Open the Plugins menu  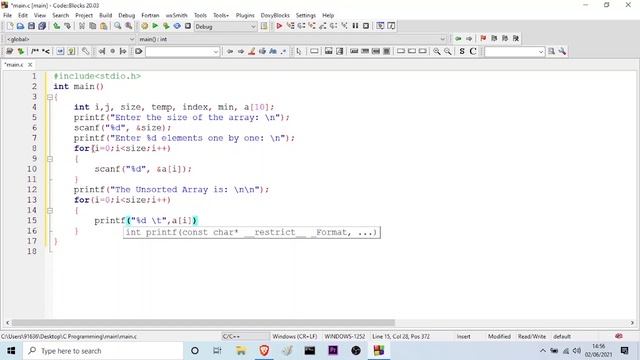click(x=245, y=15)
